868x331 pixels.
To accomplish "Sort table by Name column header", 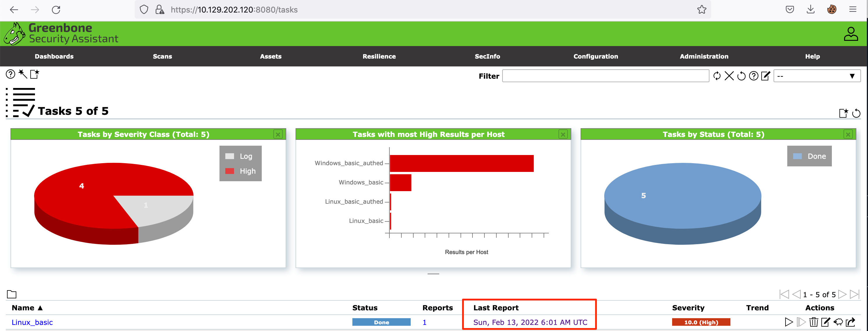I will coord(23,308).
